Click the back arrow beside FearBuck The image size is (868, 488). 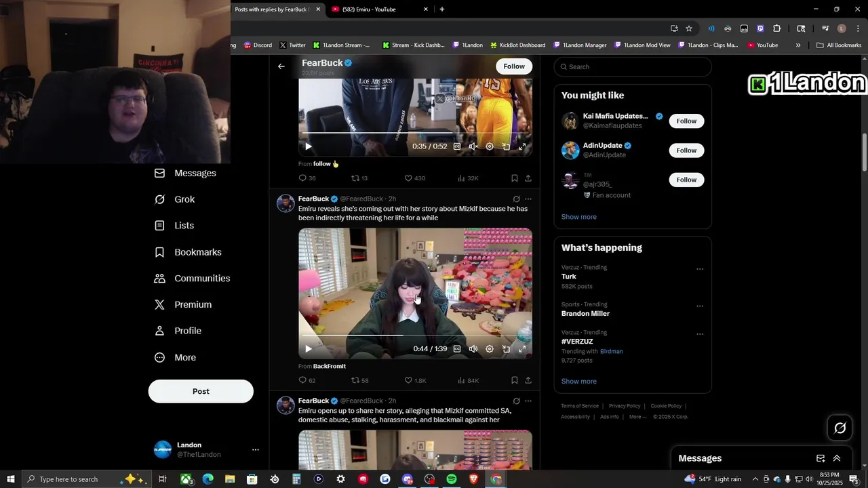[x=281, y=66]
